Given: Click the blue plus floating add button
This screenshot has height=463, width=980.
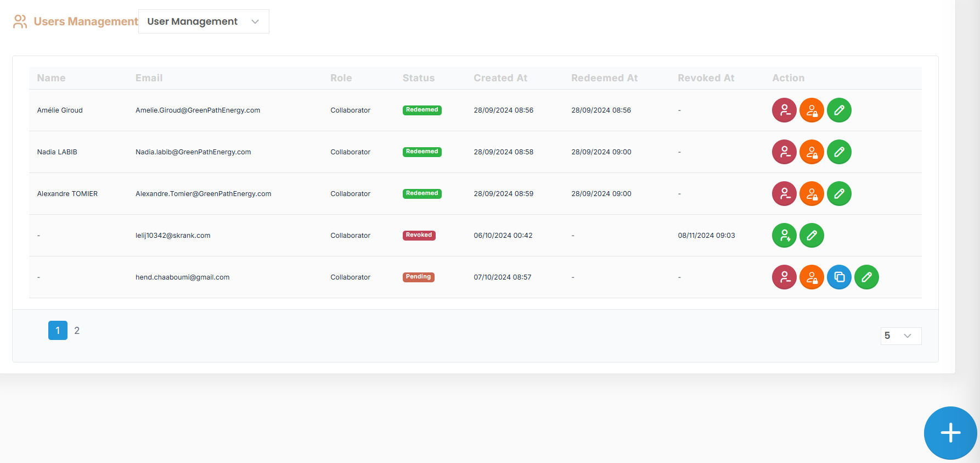Looking at the screenshot, I should click(950, 433).
